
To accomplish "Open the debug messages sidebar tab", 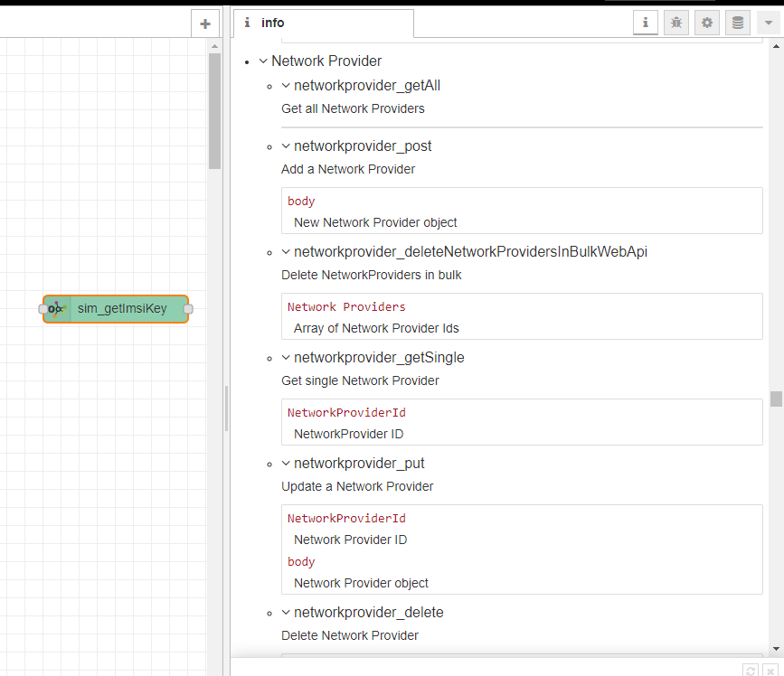I will pos(675,23).
